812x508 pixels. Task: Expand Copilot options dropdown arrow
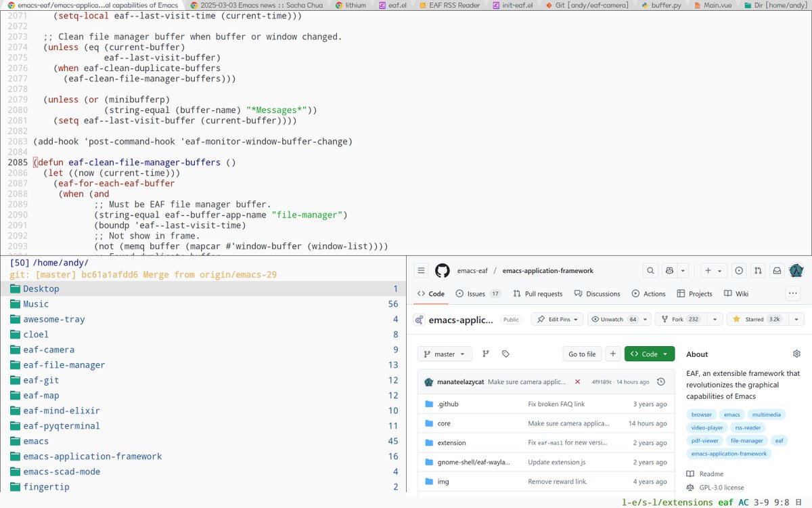tap(683, 271)
